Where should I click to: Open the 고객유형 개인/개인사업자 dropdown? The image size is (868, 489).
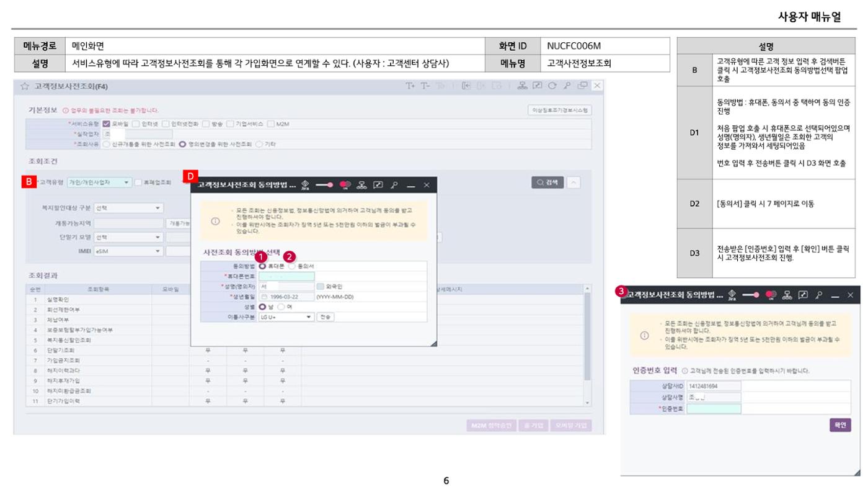(100, 182)
